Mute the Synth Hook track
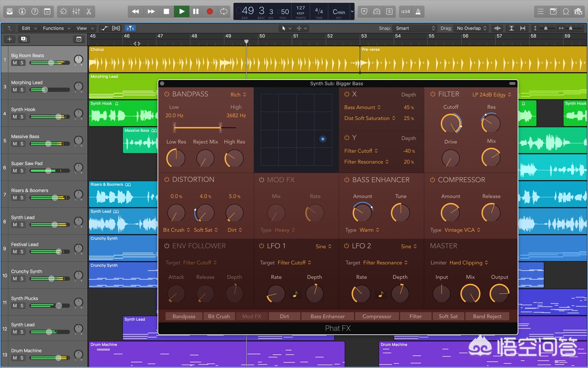 (x=15, y=117)
